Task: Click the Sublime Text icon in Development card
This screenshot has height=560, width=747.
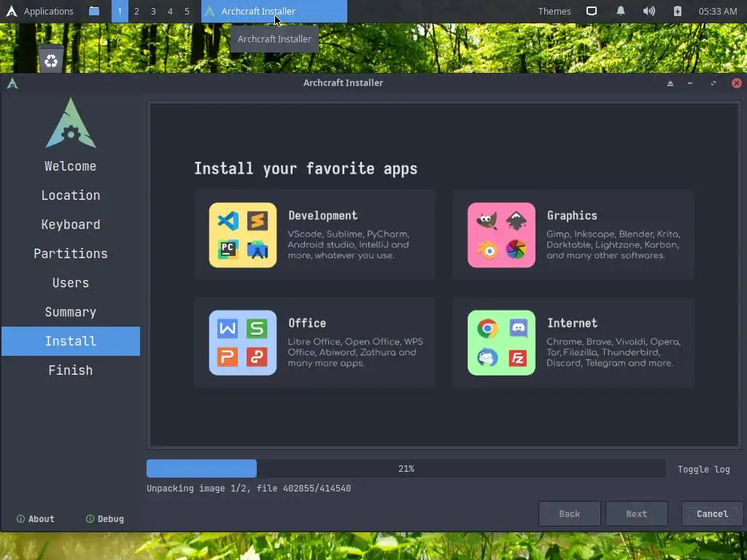Action: click(258, 221)
